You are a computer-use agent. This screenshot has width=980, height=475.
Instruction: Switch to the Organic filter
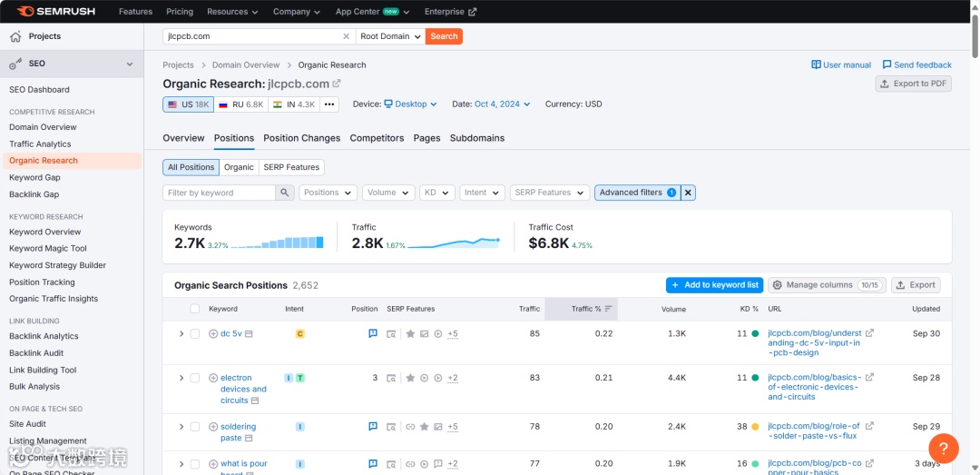tap(239, 167)
